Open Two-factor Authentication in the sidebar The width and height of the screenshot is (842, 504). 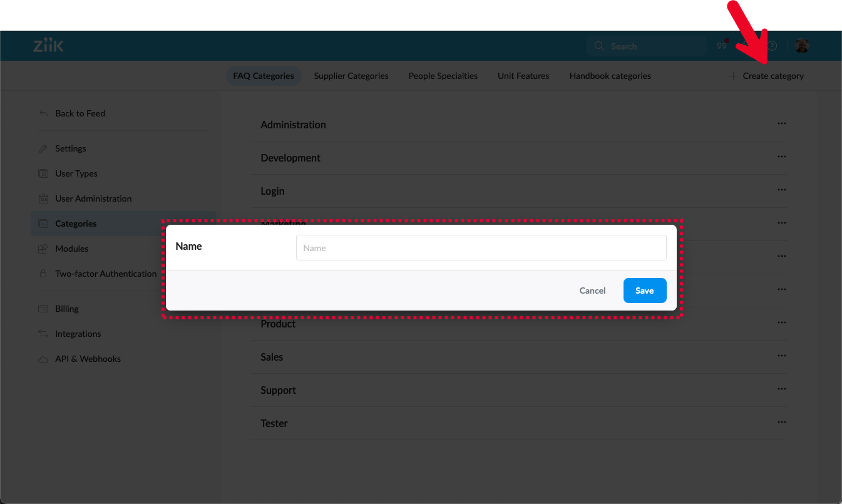106,274
